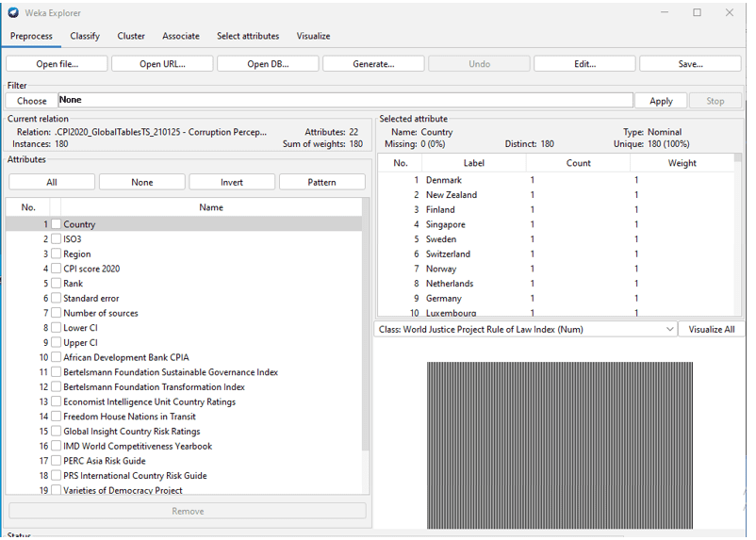Click the Open DB... button

click(x=268, y=64)
